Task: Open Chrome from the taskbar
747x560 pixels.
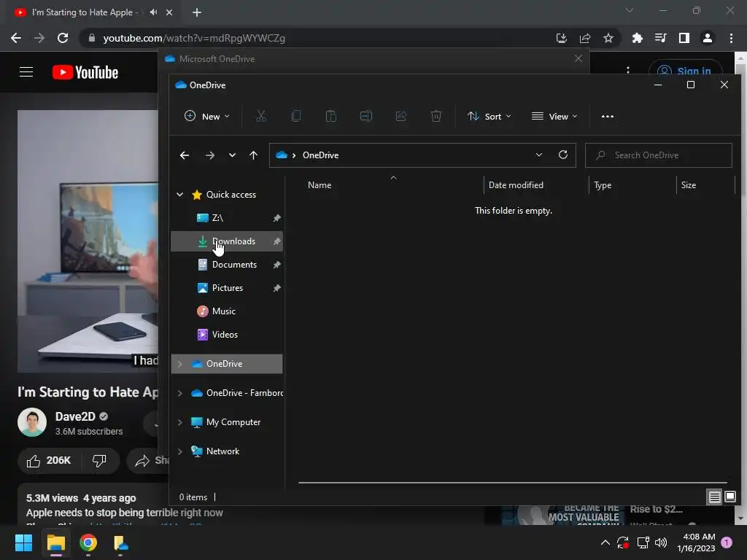Action: tap(88, 542)
